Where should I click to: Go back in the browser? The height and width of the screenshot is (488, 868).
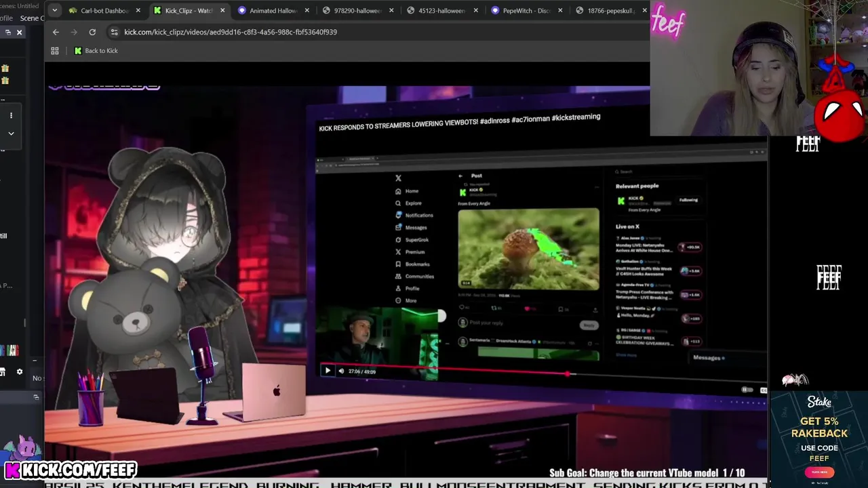point(56,32)
